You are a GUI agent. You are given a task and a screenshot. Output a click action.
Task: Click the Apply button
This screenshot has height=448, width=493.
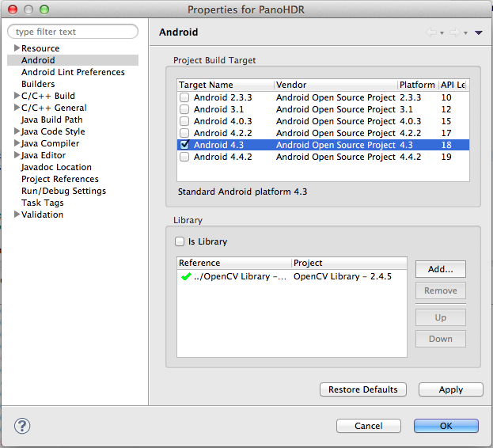click(451, 389)
